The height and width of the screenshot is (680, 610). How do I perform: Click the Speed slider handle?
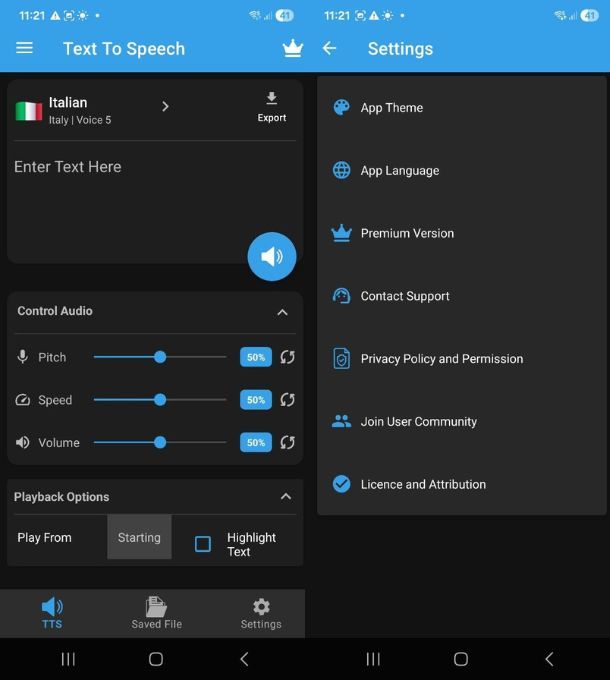[x=160, y=399]
